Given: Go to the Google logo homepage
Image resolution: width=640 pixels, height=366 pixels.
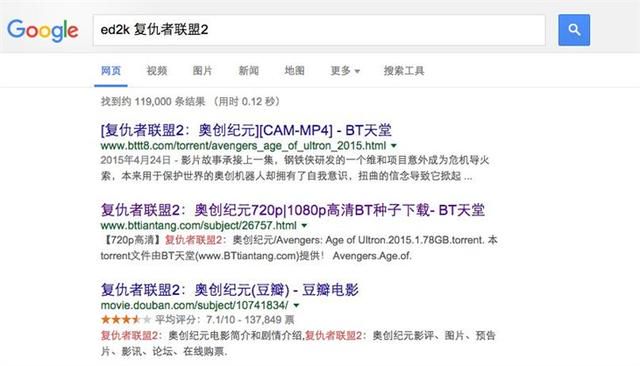Looking at the screenshot, I should point(43,30).
